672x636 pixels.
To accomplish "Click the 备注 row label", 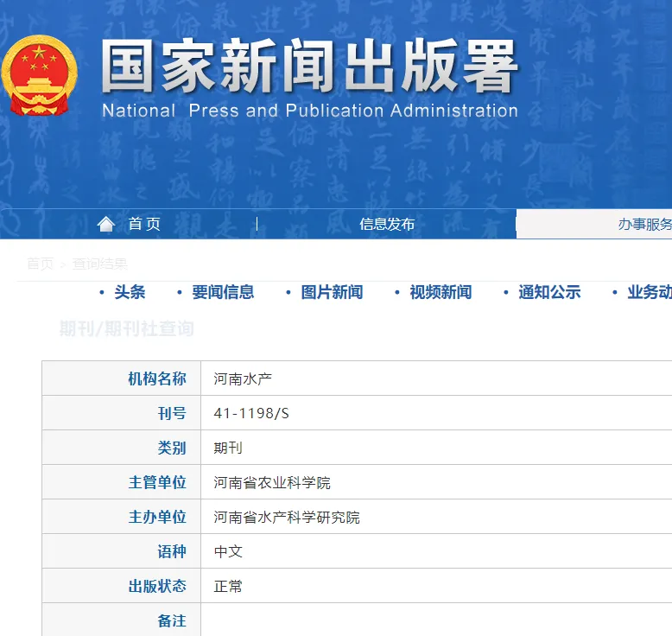I will point(171,621).
